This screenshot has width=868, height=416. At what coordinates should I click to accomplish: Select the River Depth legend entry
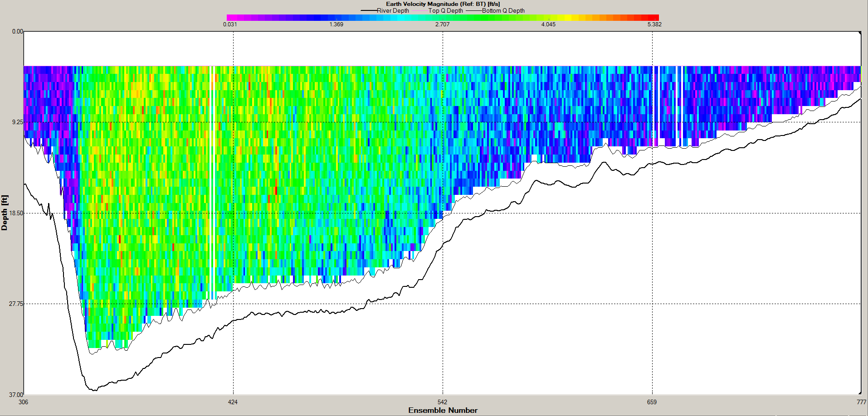coord(385,10)
